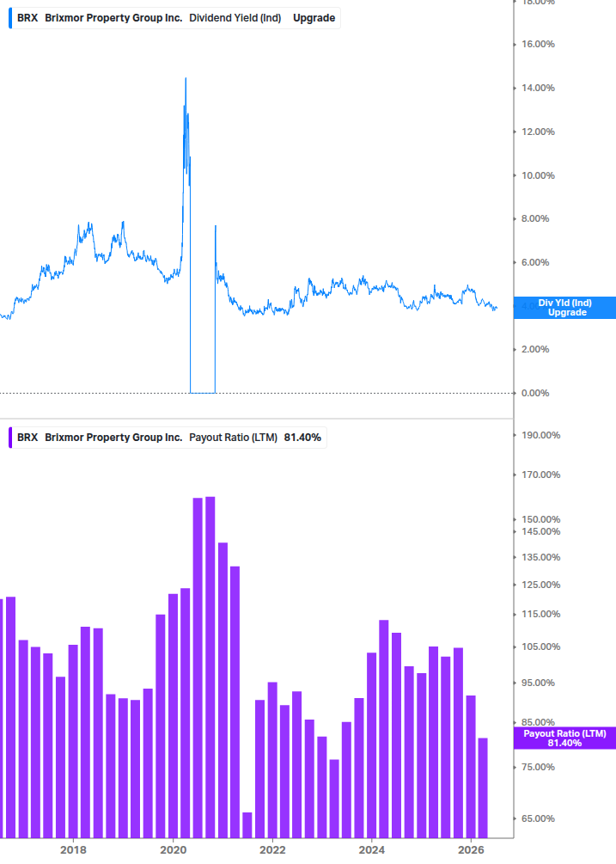Click the 2026 label on time axis
The image size is (616, 864).
click(471, 849)
